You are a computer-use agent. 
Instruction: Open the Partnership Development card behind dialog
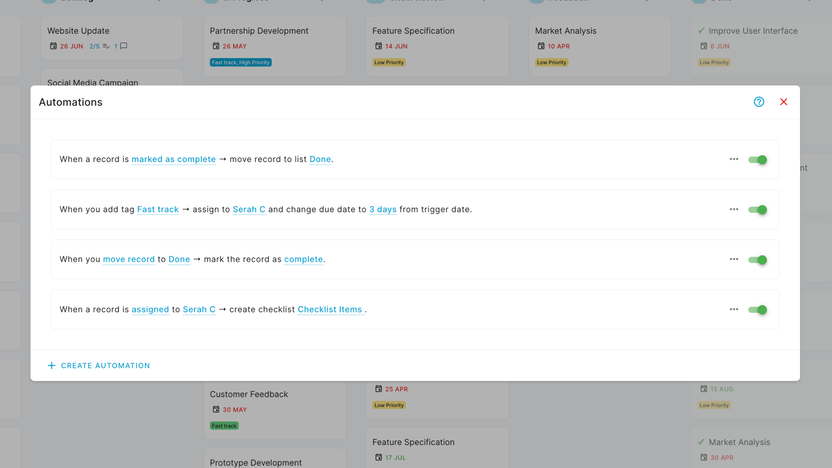[275, 46]
